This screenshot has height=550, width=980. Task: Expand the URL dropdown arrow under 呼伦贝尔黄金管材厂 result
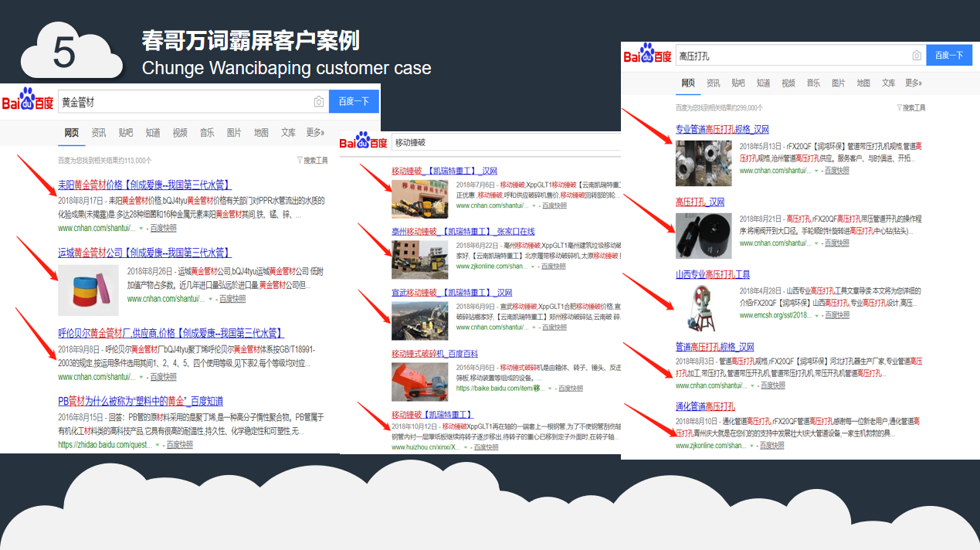click(x=141, y=378)
